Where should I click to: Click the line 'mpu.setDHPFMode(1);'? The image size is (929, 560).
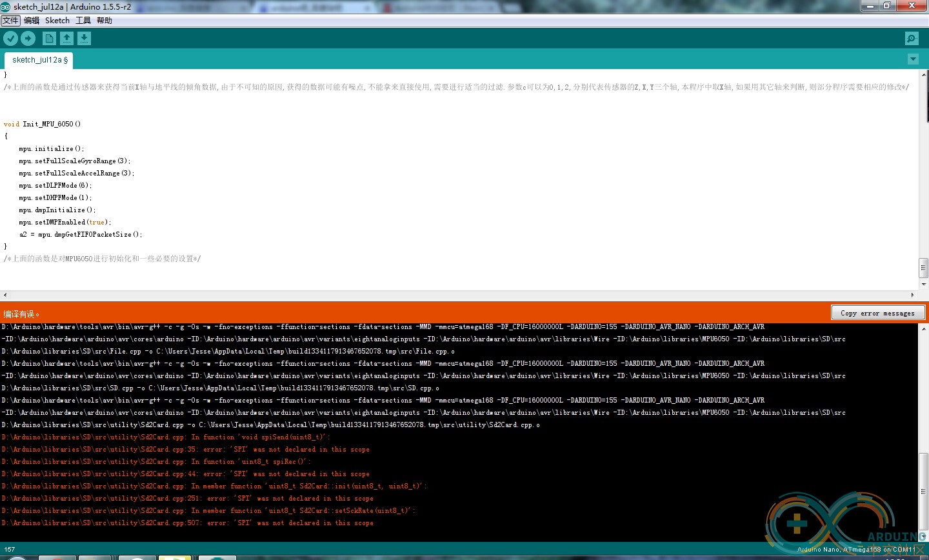coord(55,197)
